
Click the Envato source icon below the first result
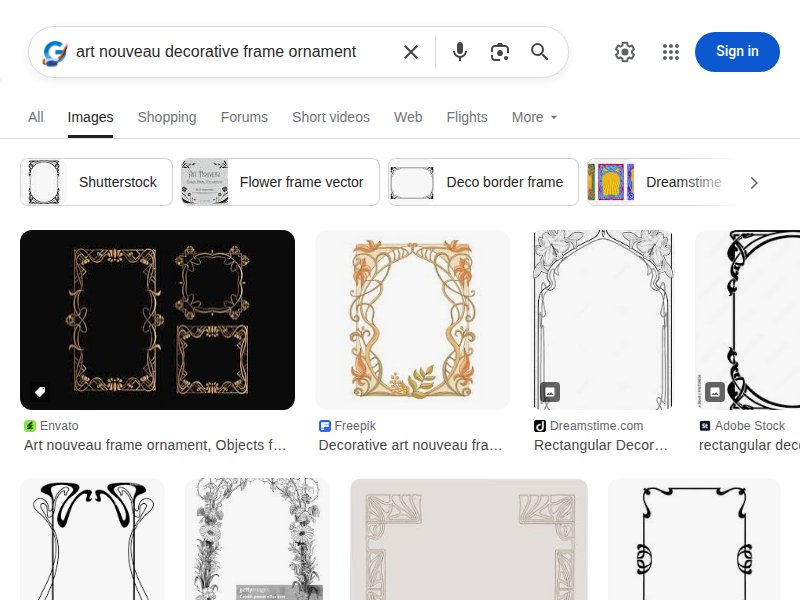tap(30, 425)
